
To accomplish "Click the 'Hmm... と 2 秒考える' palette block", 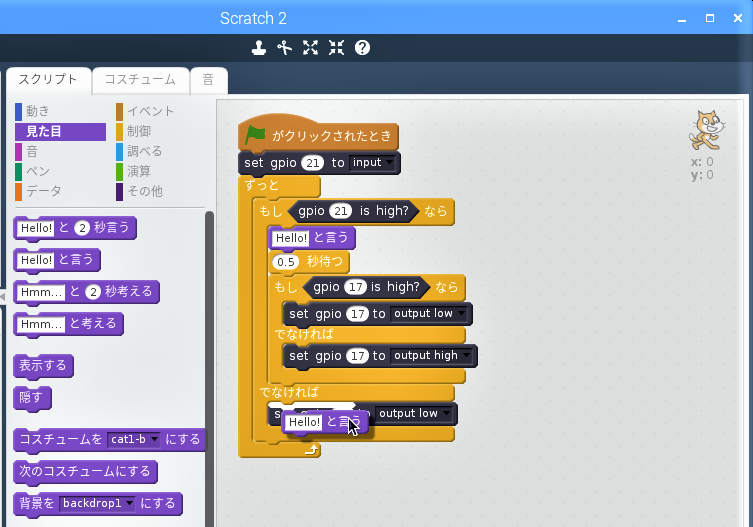I will (x=86, y=292).
